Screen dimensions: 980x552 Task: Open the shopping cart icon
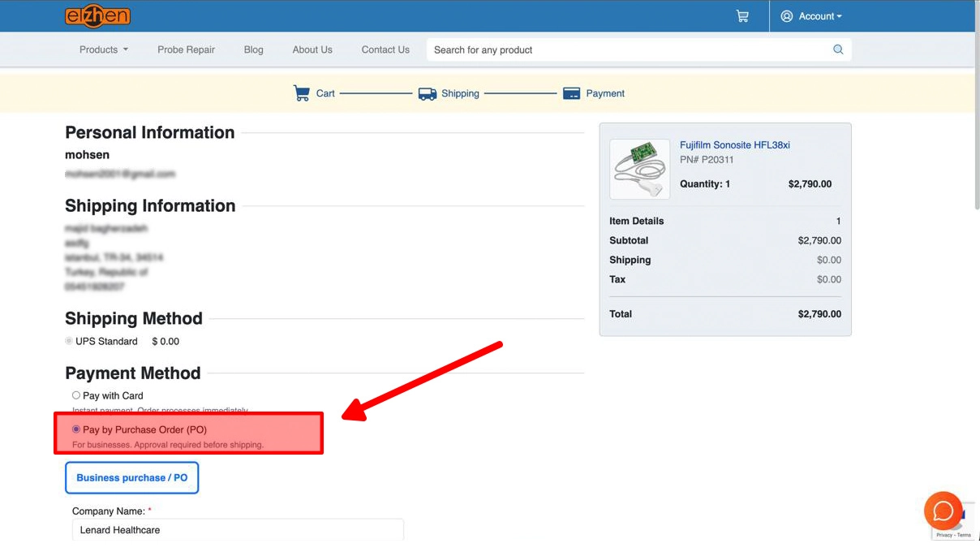tap(741, 15)
